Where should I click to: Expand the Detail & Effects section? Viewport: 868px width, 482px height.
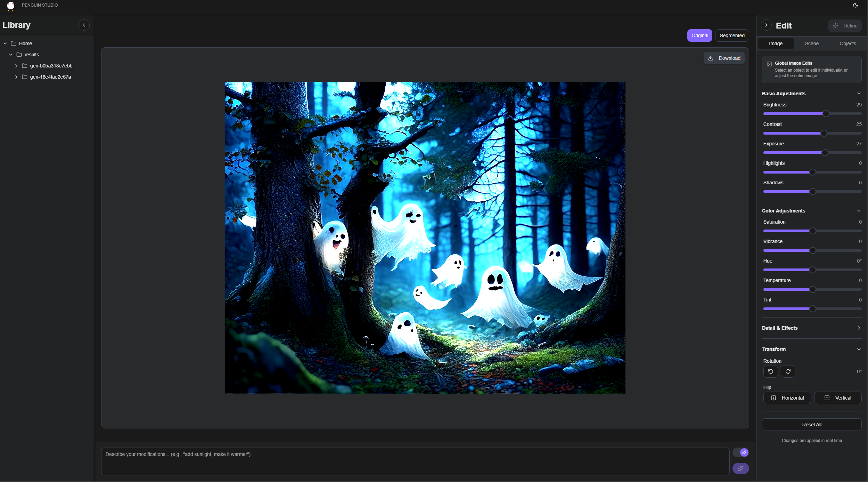coord(859,328)
